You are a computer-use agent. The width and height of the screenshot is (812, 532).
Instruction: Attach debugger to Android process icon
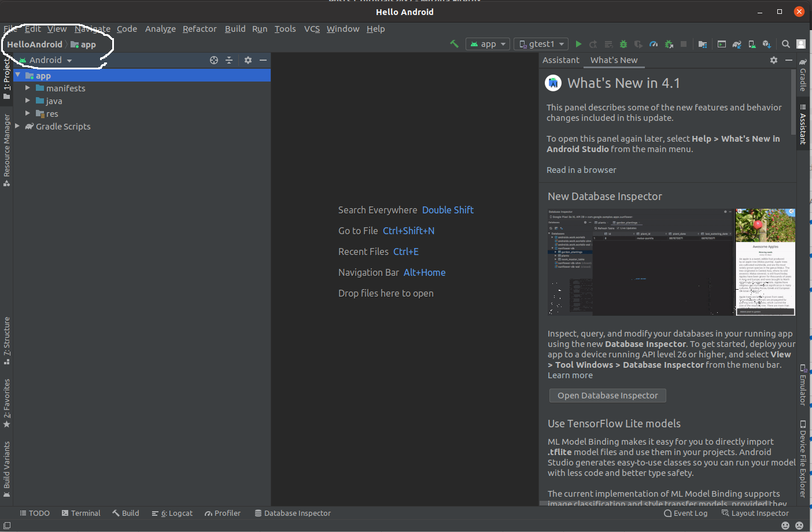coord(669,44)
